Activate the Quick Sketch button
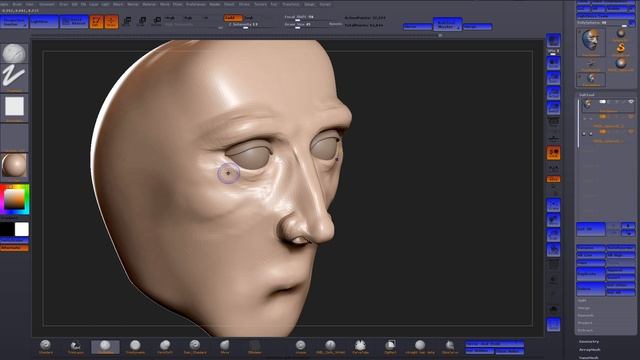The image size is (640, 360). pyautogui.click(x=74, y=22)
